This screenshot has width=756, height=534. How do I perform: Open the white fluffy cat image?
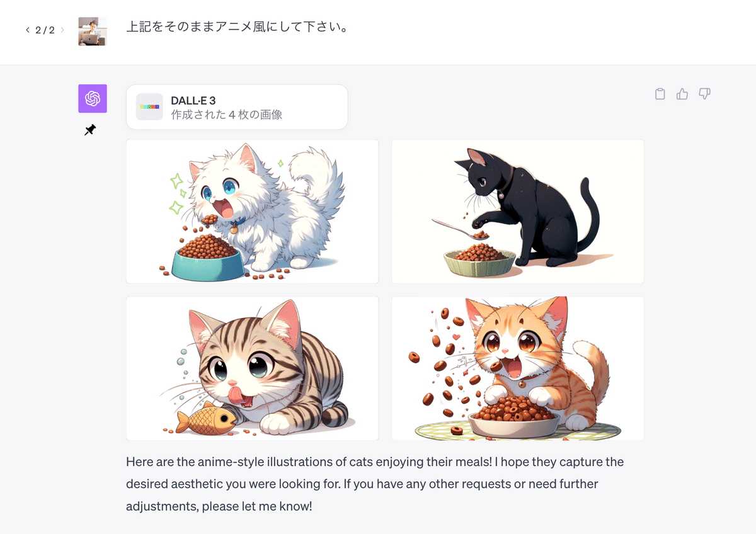252,211
